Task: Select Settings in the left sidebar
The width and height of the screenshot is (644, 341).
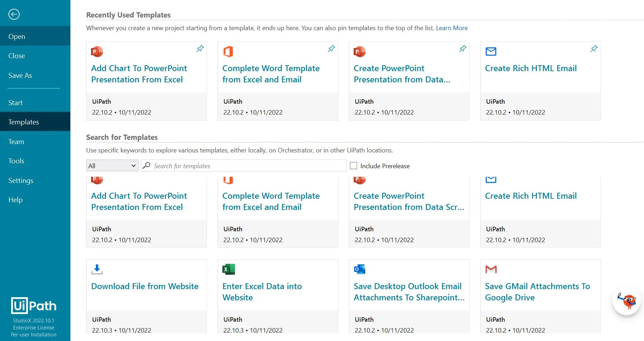Action: (21, 180)
